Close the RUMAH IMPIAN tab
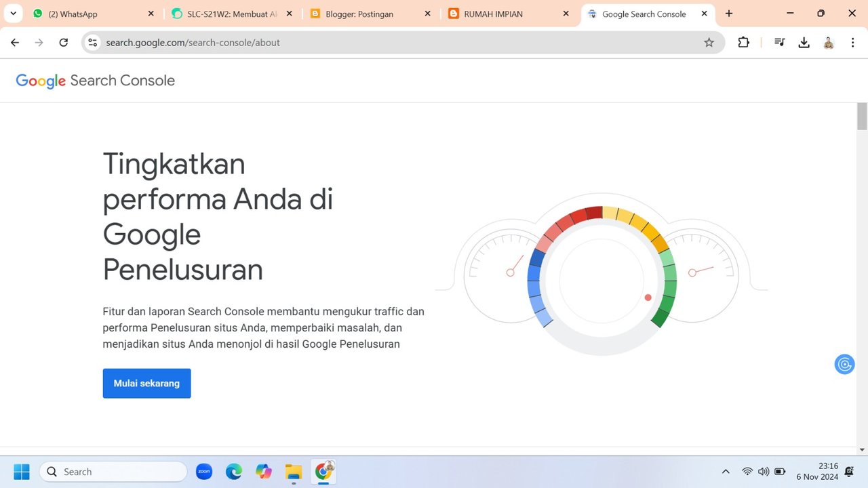Viewport: 868px width, 488px height. [x=566, y=14]
